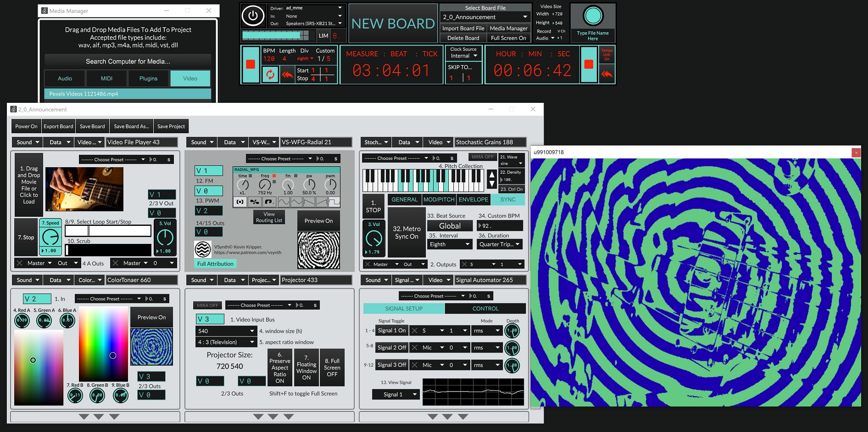Screen dimensions: 868x432
Task: Click the ColorTonaer 4. Red A knob
Action: coord(22,320)
